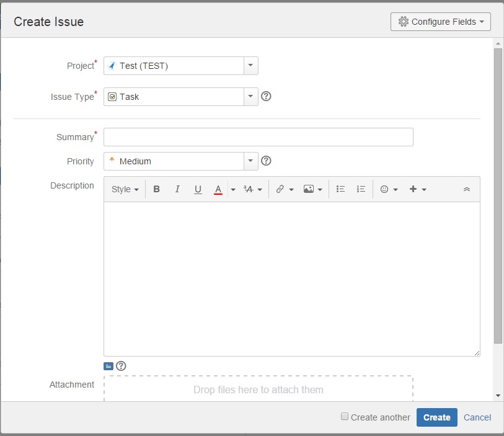Screen dimensions: 504x436
Task: Click the Create button
Action: pos(437,417)
